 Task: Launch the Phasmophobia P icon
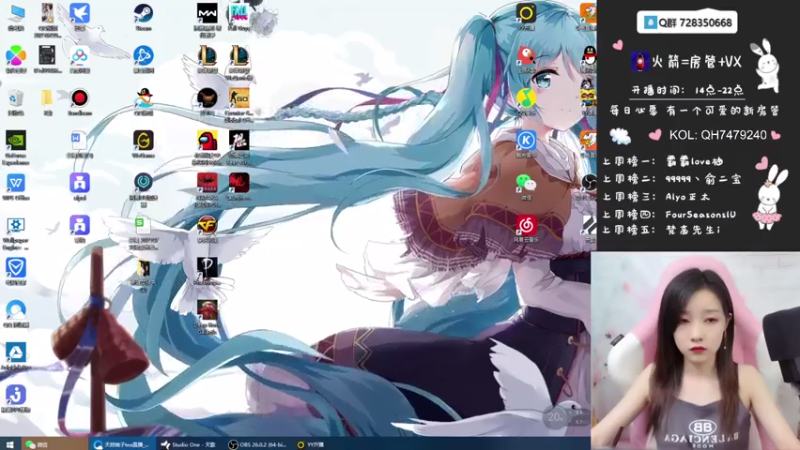(x=207, y=267)
